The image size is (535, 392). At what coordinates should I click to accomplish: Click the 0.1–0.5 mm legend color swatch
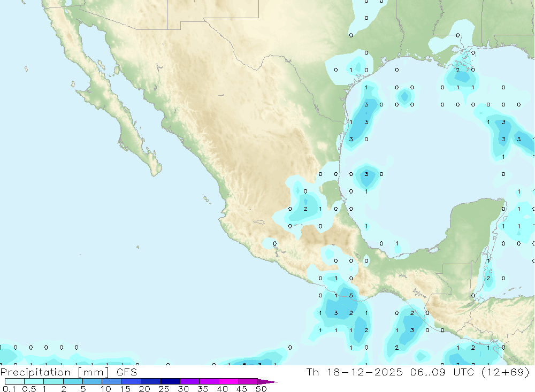point(14,381)
